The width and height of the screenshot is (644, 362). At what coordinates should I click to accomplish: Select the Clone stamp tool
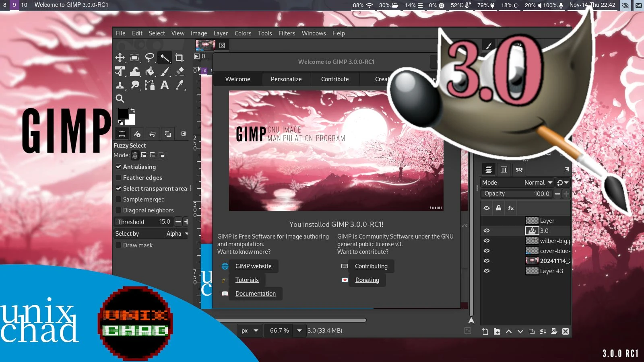[x=120, y=85]
